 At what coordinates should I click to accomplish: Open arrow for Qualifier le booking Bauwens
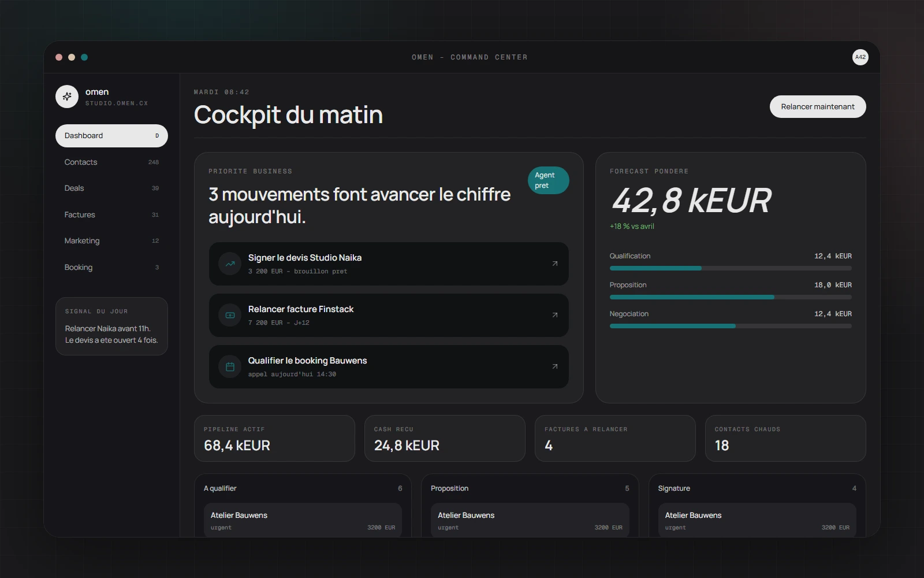point(555,366)
